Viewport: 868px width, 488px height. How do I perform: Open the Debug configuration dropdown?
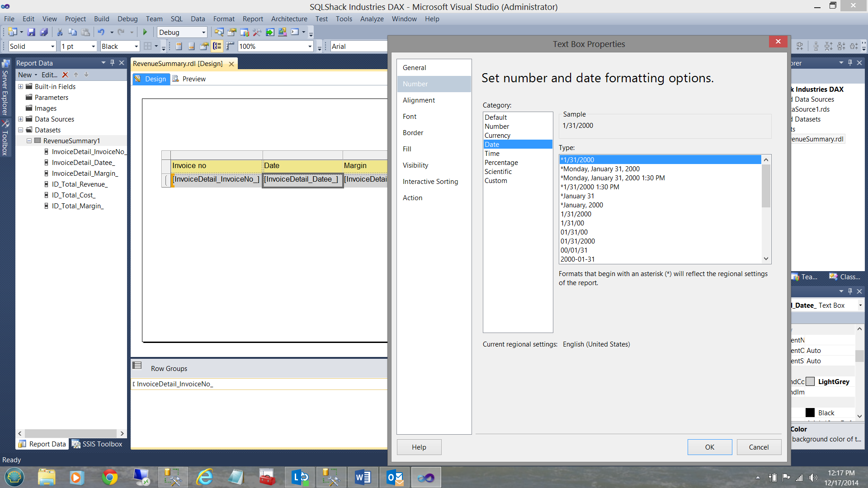203,33
